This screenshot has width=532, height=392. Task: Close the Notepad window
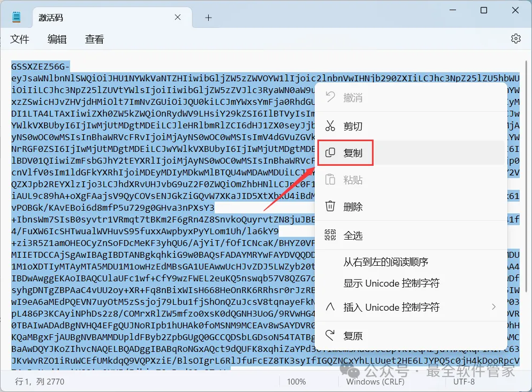(x=515, y=10)
